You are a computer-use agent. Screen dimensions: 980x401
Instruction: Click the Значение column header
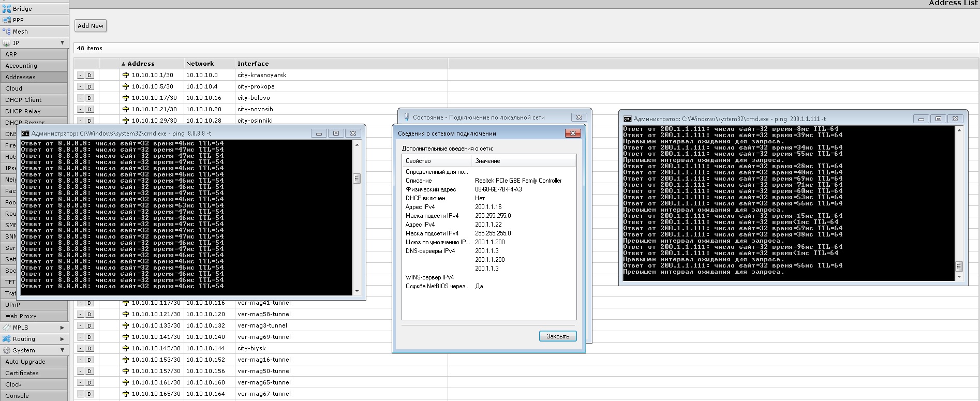point(524,161)
